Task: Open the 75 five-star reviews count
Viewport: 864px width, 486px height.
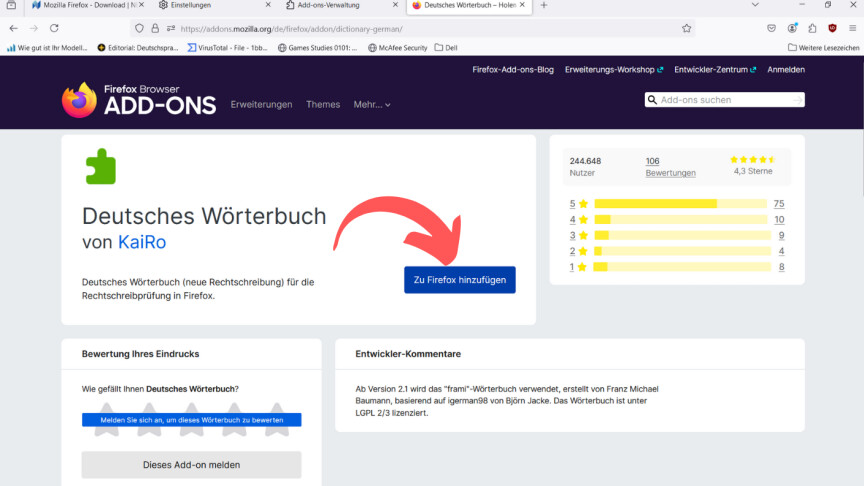Action: tap(779, 203)
